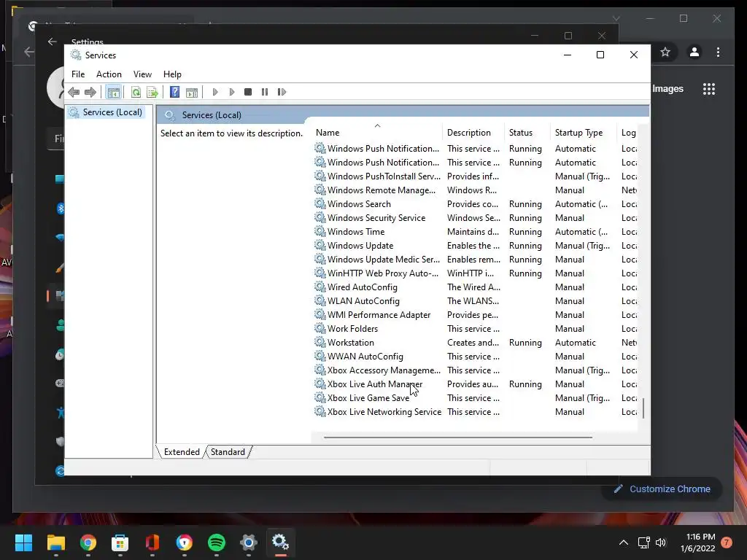Image resolution: width=747 pixels, height=560 pixels.
Task: Select Services (Local) in the tree pane
Action: point(112,112)
